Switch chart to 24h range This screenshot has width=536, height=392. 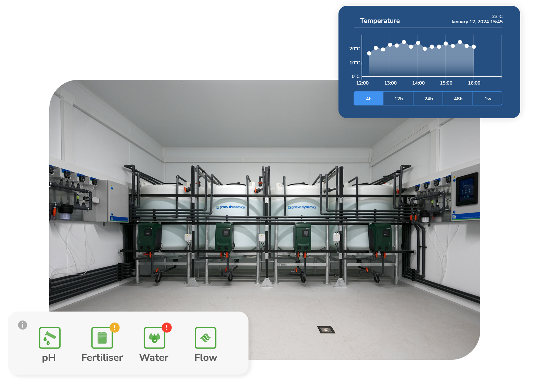click(428, 99)
